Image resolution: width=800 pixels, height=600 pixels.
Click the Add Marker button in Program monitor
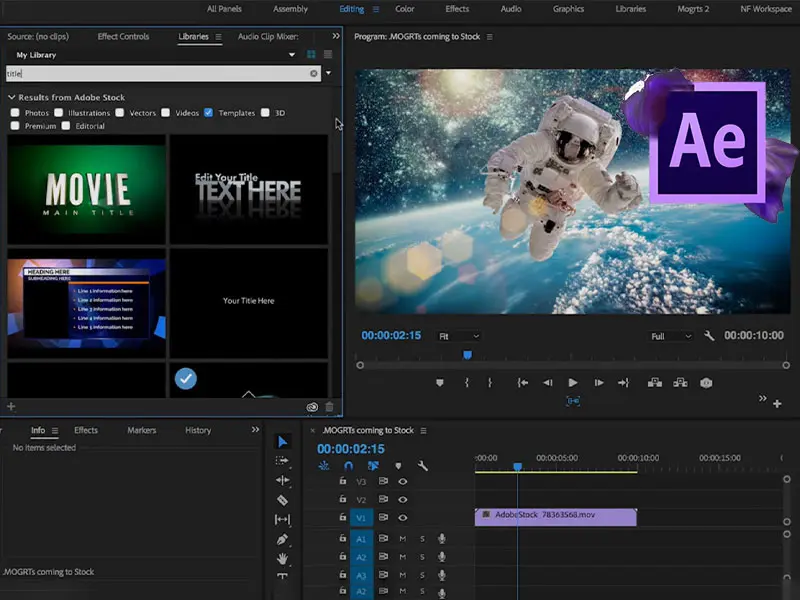(x=440, y=383)
